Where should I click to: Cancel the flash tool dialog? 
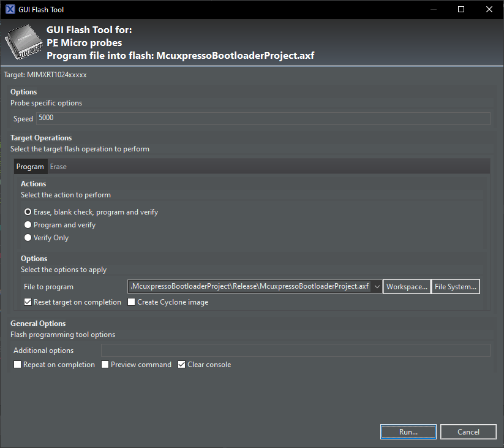click(x=468, y=432)
